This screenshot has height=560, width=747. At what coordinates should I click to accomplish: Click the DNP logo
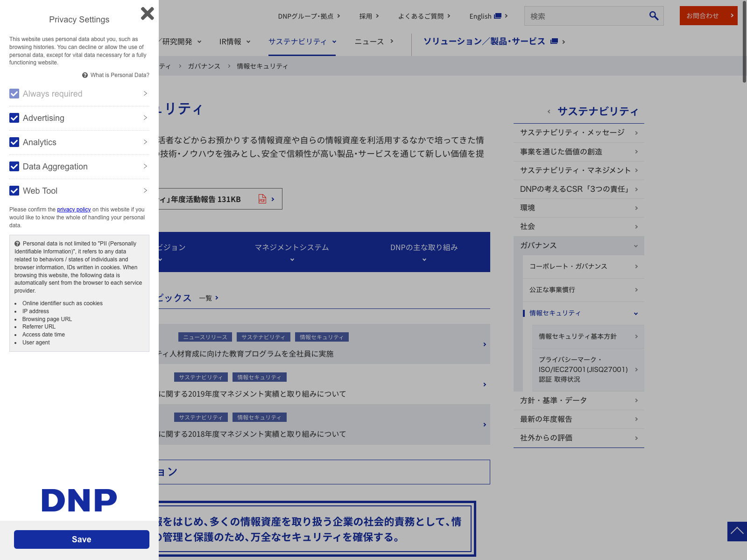[x=79, y=500]
